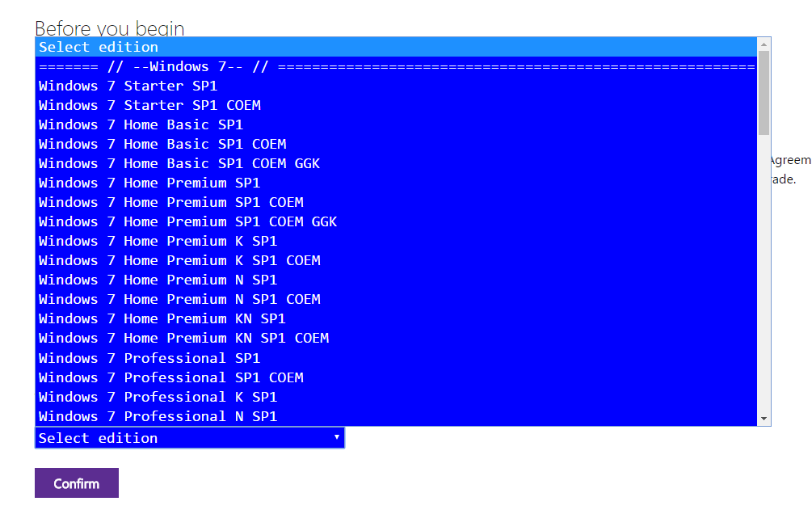Select the highlighted Select edition placeholder option
This screenshot has height=514, width=812.
396,47
